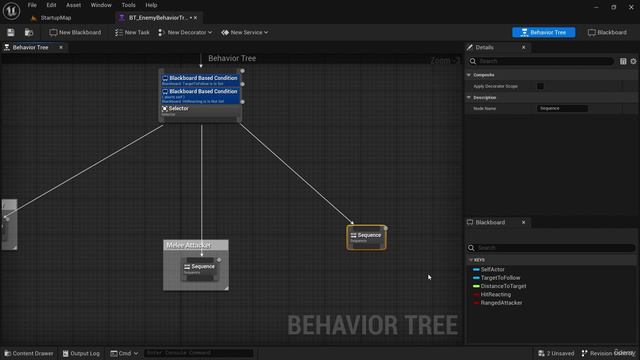Open the Revision Control menu
Image resolution: width=640 pixels, height=360 pixels.
tap(609, 353)
